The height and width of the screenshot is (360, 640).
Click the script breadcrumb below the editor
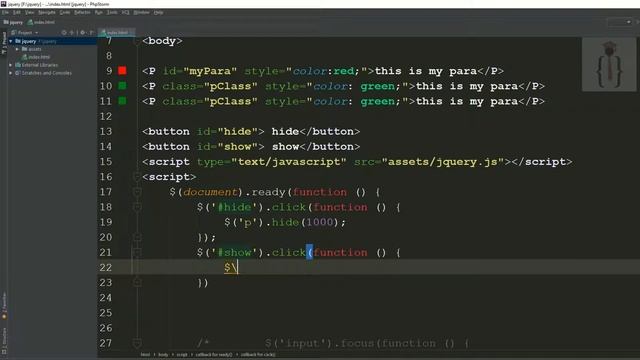[182, 355]
